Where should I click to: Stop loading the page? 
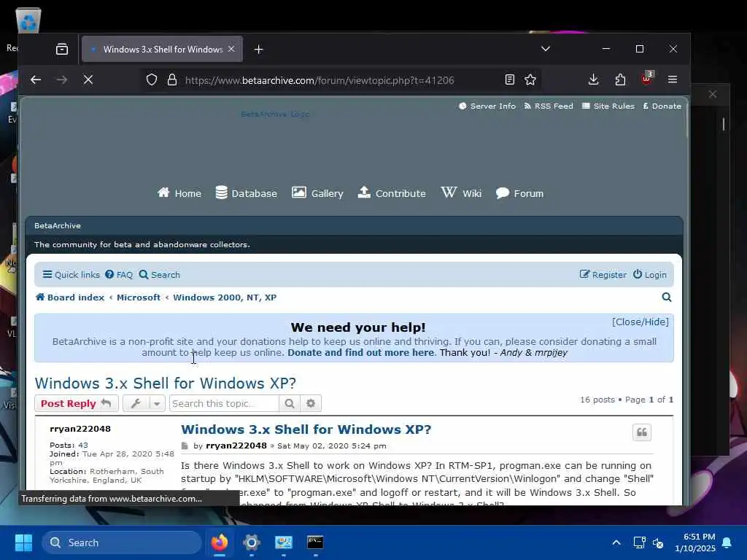click(x=88, y=80)
